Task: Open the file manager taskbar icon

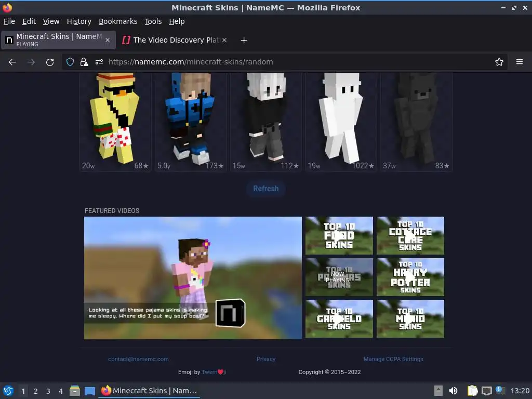Action: (75, 391)
